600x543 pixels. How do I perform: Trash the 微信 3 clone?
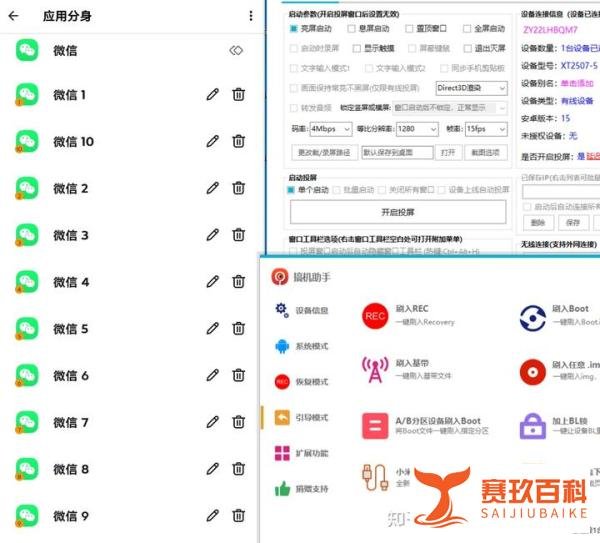(x=238, y=235)
